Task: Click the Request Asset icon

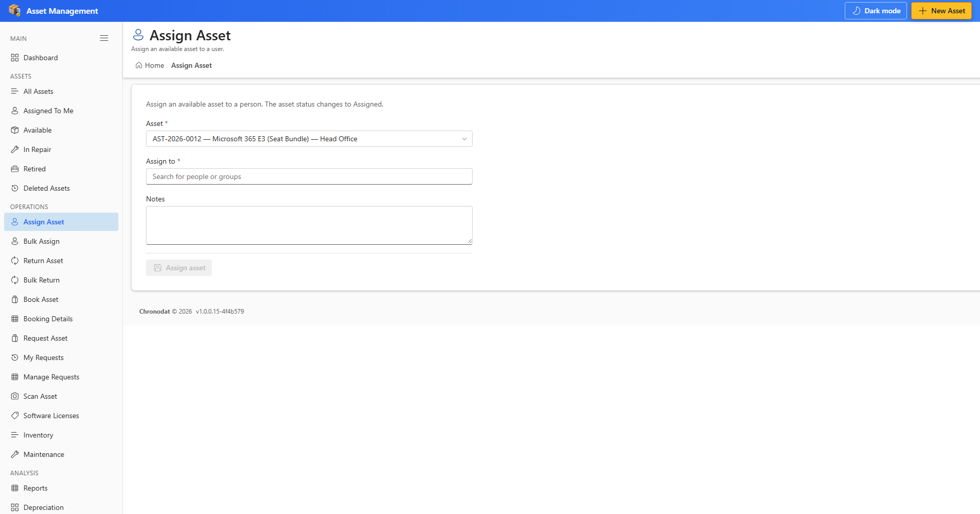Action: point(15,338)
